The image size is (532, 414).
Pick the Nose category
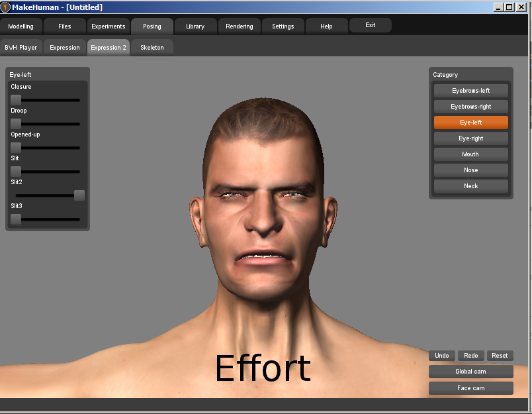click(x=470, y=170)
